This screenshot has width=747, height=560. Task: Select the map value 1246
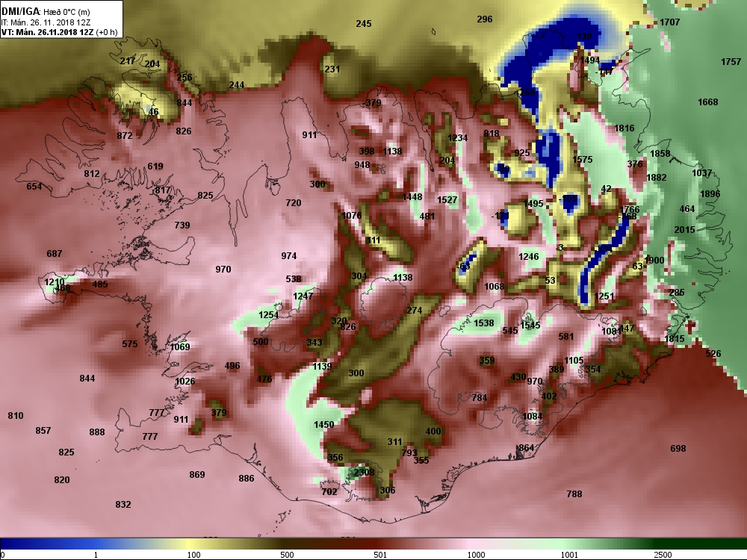[528, 256]
